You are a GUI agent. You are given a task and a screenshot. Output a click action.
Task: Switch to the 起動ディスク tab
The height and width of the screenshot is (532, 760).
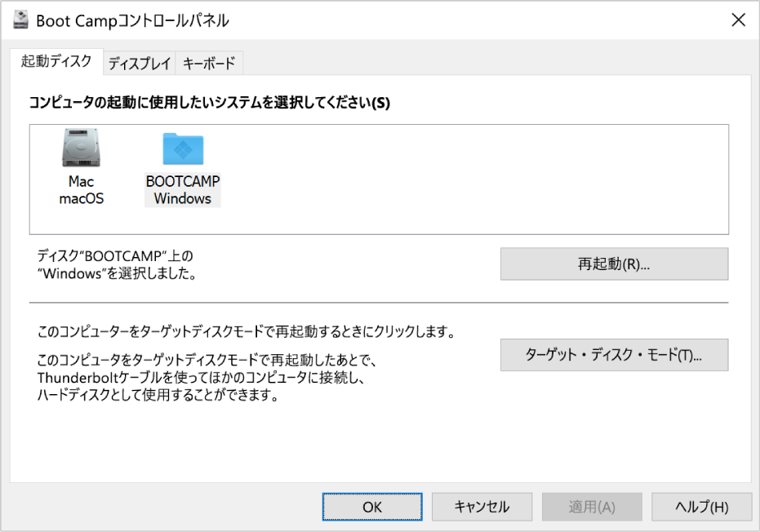tap(56, 61)
